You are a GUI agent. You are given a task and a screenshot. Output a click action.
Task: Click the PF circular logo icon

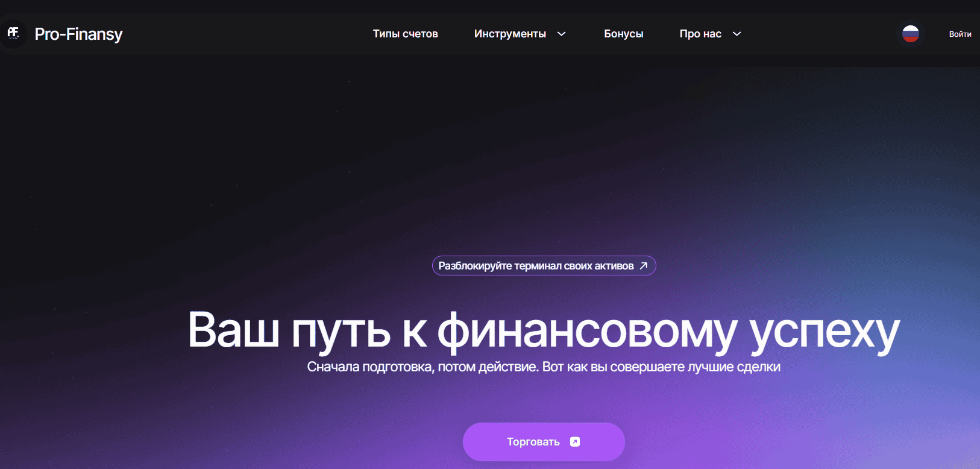click(13, 34)
